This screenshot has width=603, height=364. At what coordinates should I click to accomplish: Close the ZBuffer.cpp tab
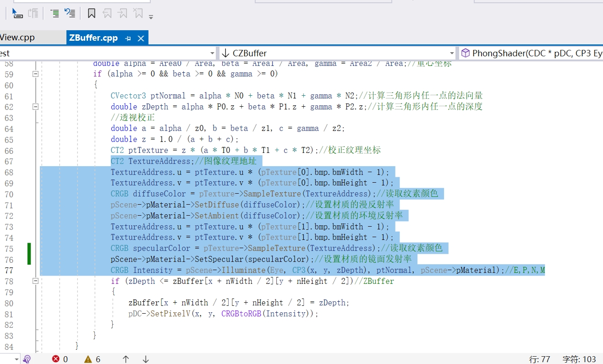click(x=141, y=38)
